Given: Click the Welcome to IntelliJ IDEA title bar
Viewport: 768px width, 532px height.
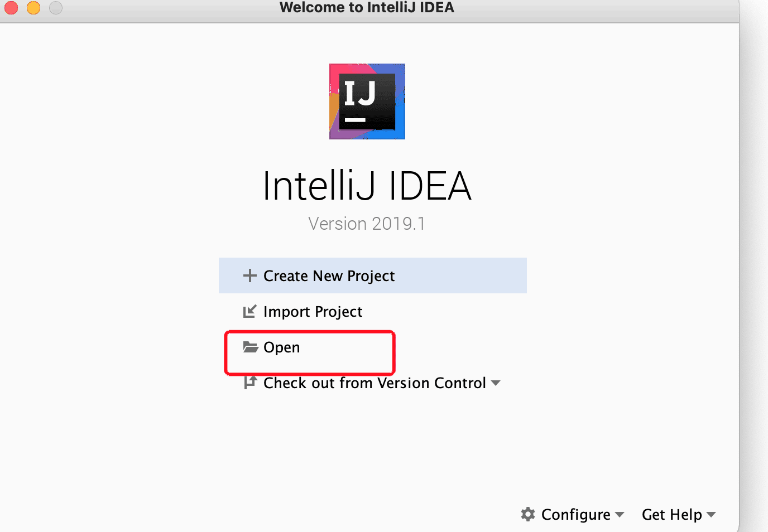Looking at the screenshot, I should [x=367, y=7].
